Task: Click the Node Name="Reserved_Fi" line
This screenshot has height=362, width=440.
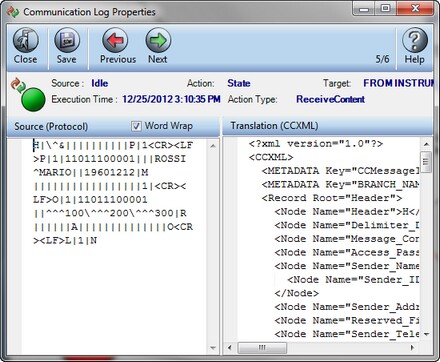Action: [x=347, y=320]
